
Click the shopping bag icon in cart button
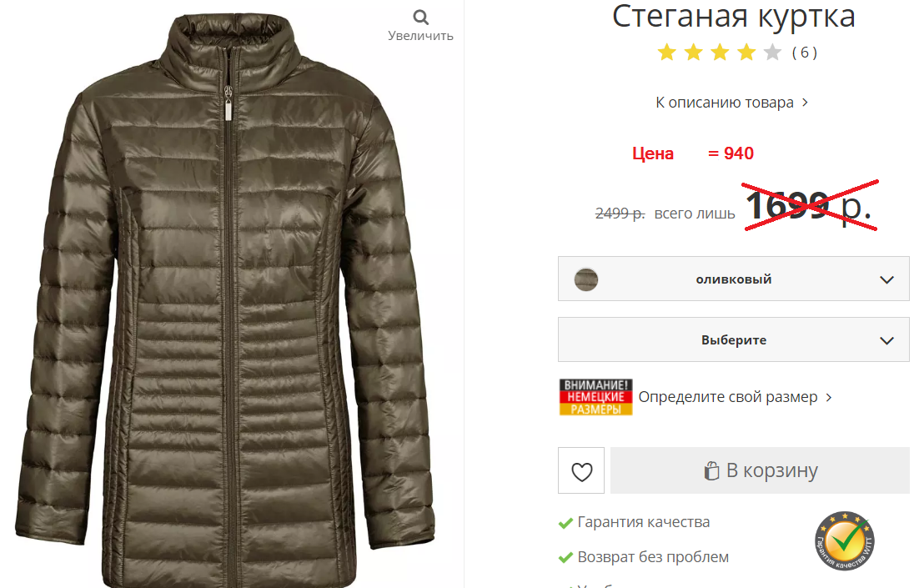(x=712, y=470)
